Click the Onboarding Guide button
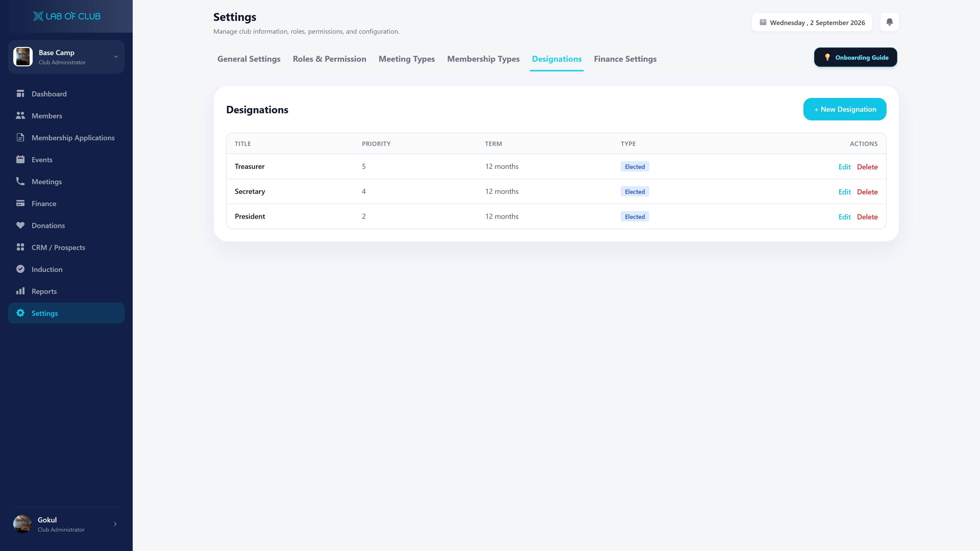 pos(856,57)
